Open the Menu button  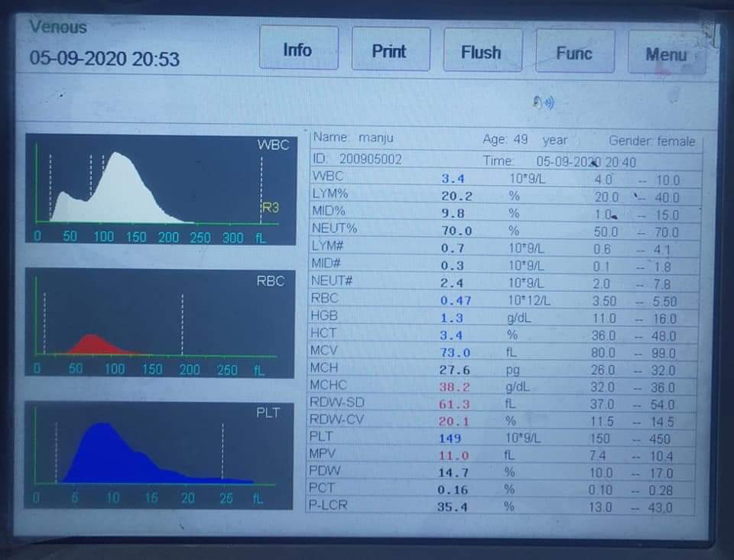tap(667, 53)
